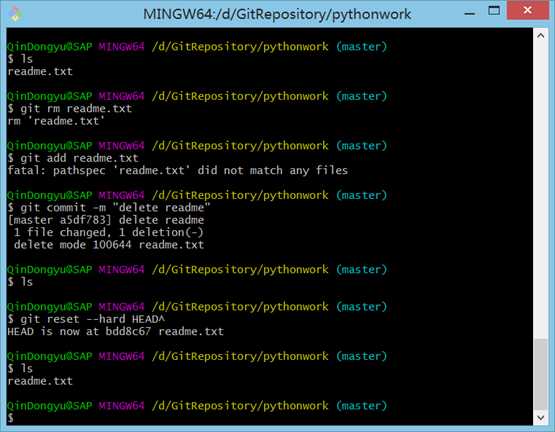Click 'HEAD is now at bdd8c67' line
Screen dimensions: 555x432
point(115,331)
